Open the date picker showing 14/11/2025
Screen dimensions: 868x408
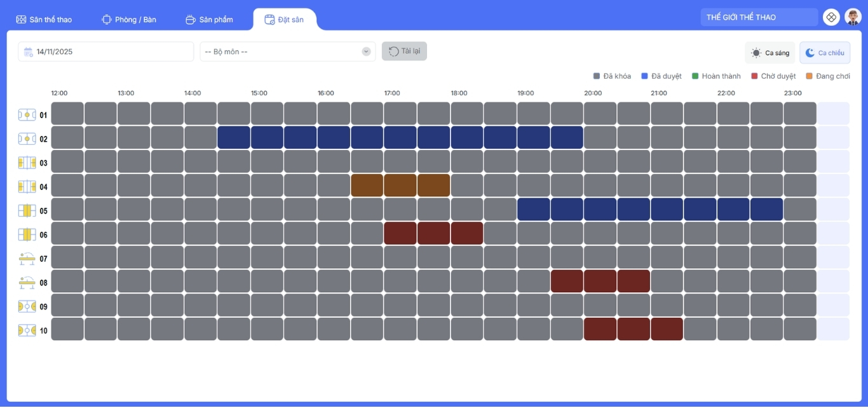point(105,51)
